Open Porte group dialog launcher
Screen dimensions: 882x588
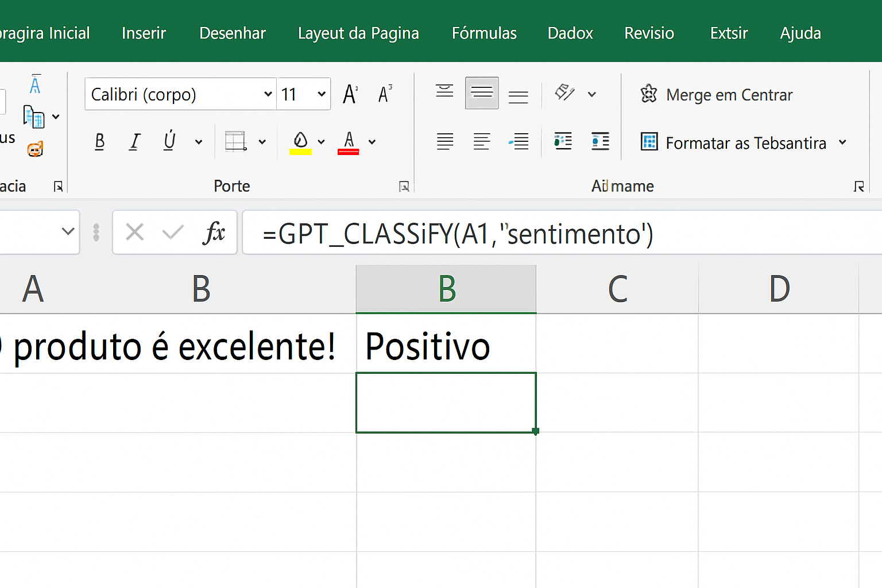point(404,186)
